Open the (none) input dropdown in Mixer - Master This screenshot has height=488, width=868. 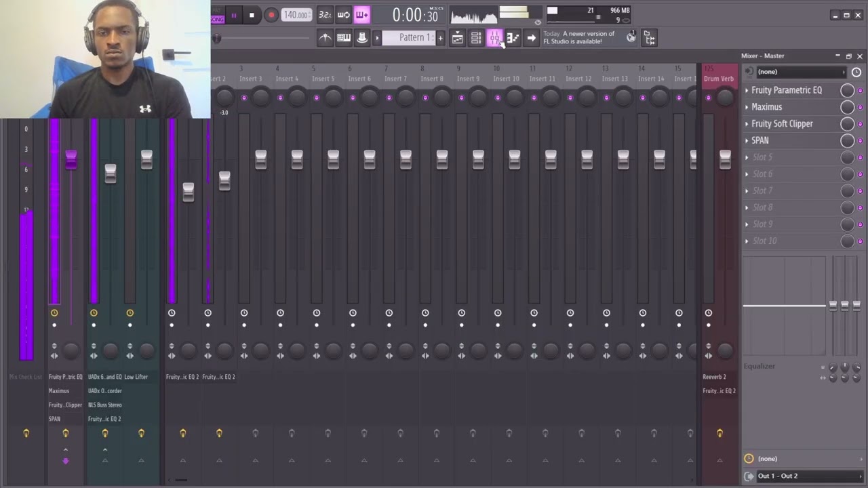point(802,72)
